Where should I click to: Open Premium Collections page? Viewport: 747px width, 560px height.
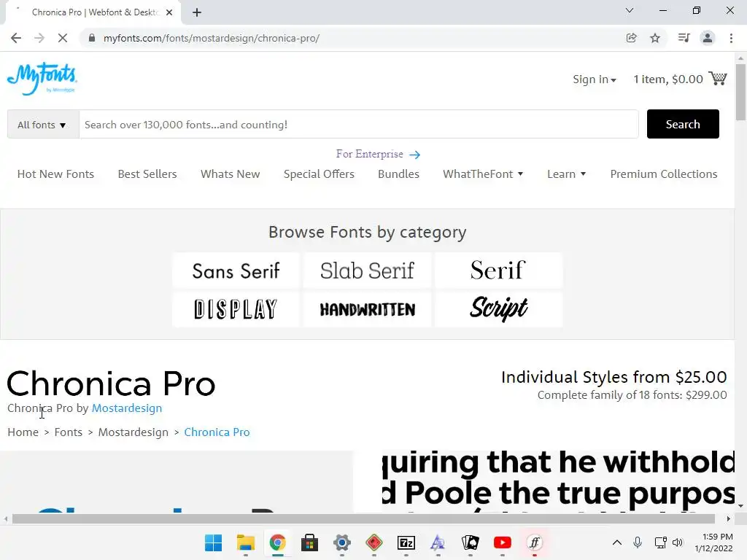coord(664,174)
